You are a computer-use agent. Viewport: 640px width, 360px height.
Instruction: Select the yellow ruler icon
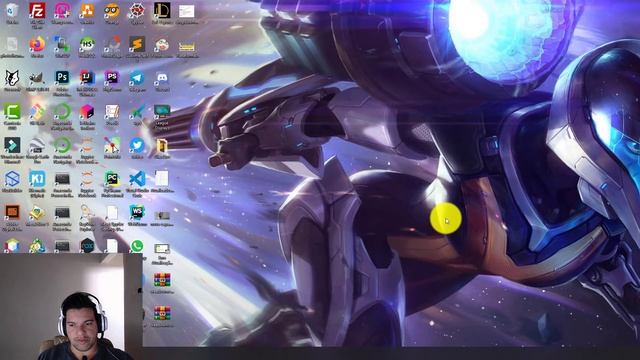click(187, 47)
